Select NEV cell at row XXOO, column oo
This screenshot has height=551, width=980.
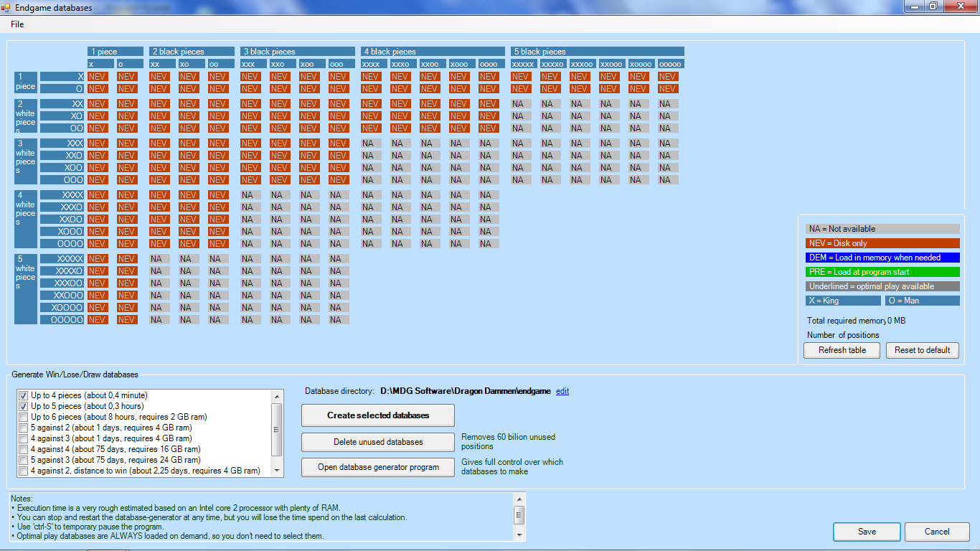[x=218, y=219]
